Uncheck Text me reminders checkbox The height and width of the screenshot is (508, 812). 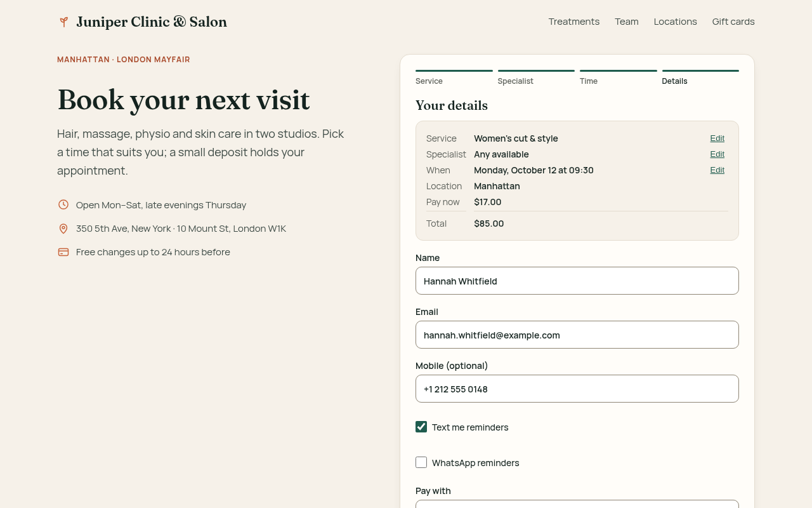tap(421, 427)
